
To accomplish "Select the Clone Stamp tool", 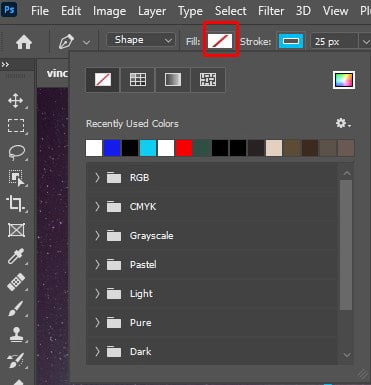I will pos(16,334).
